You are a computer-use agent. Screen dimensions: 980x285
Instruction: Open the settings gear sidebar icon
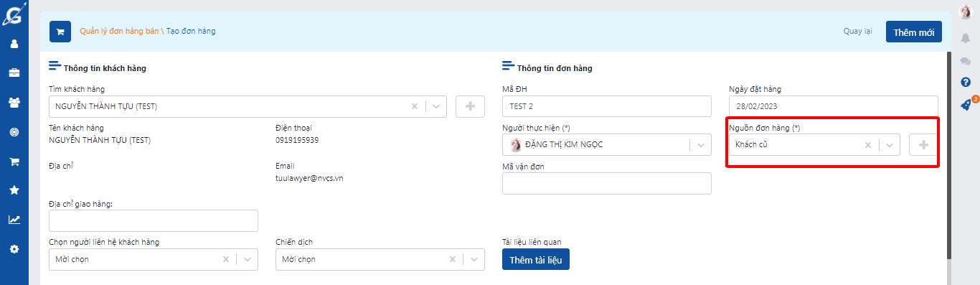14,249
